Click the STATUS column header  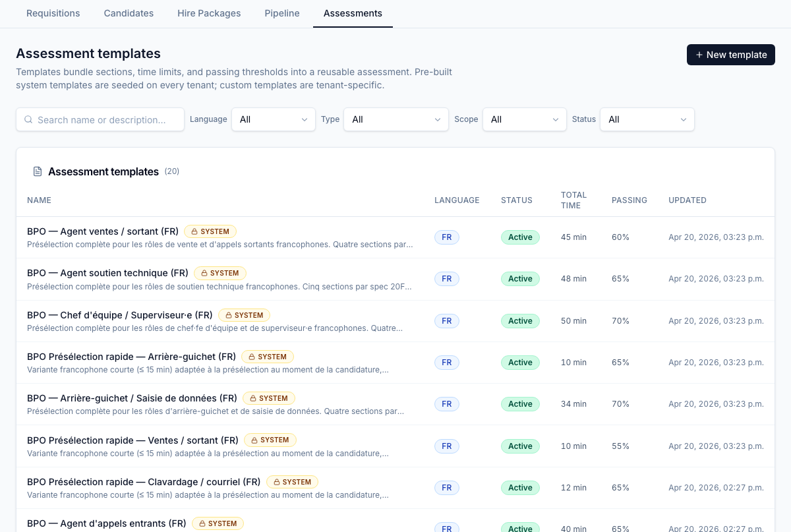point(517,200)
